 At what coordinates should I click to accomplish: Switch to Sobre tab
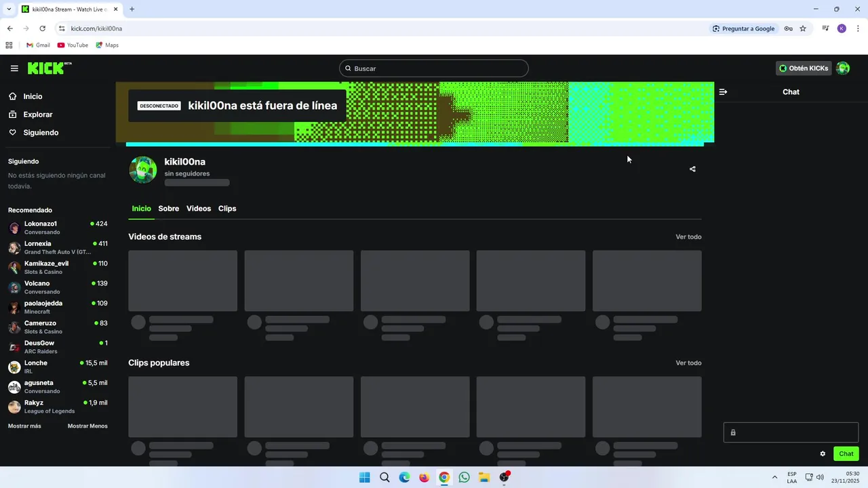tap(169, 209)
